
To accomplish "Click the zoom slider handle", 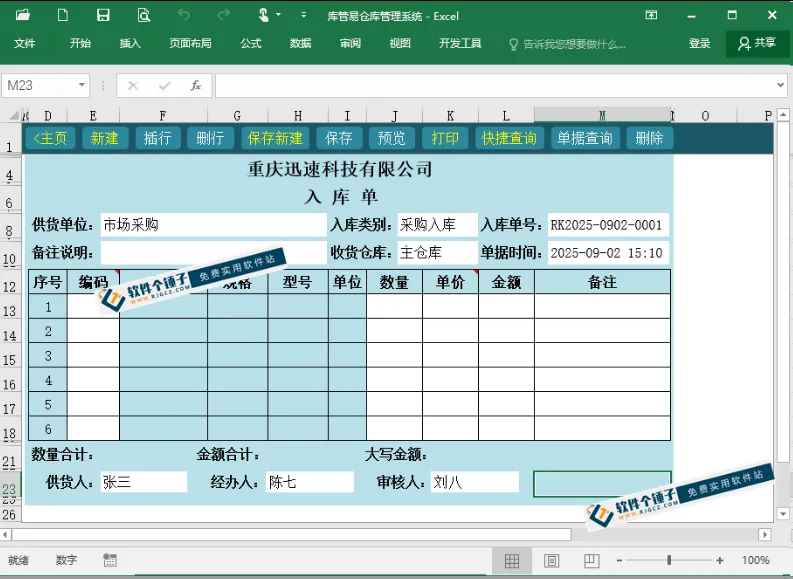I will 669,560.
